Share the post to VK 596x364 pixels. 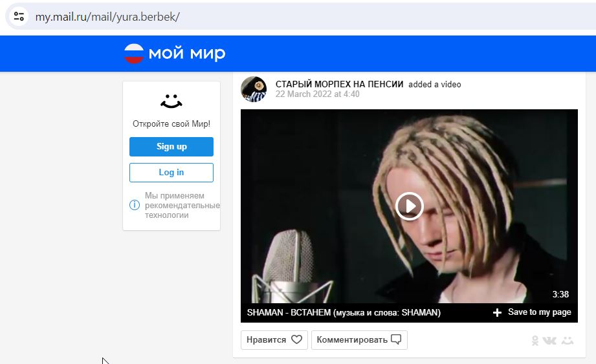549,341
